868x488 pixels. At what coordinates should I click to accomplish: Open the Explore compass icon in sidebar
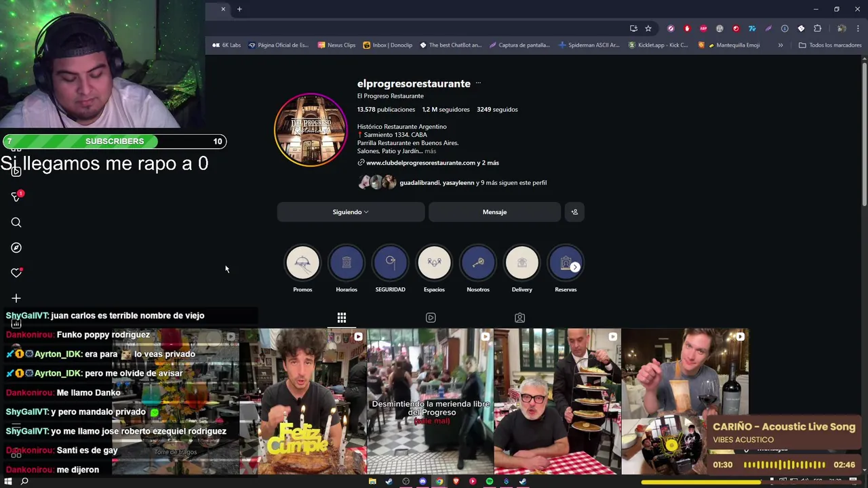(16, 247)
